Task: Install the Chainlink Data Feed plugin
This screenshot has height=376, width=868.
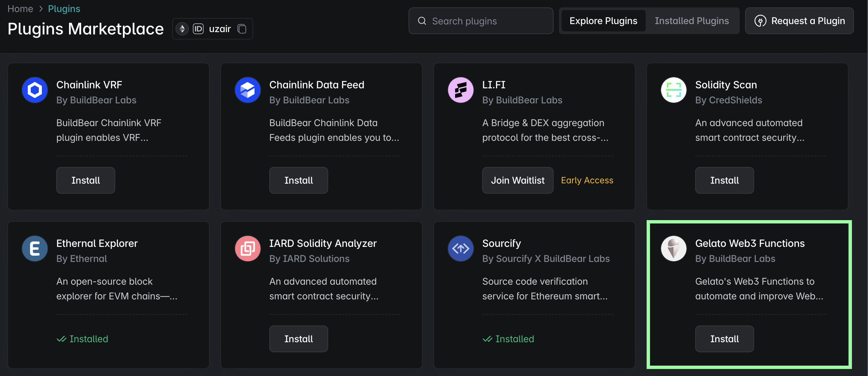Action: point(299,180)
